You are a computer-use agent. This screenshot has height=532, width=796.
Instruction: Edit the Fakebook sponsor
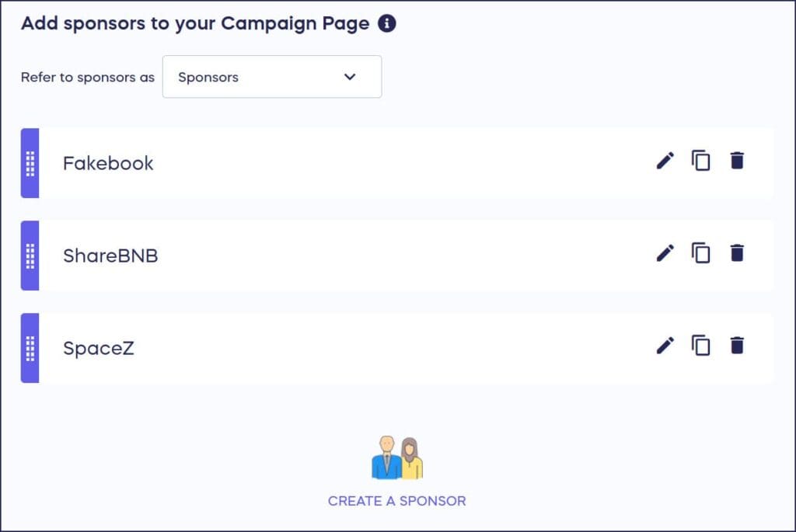(x=665, y=160)
